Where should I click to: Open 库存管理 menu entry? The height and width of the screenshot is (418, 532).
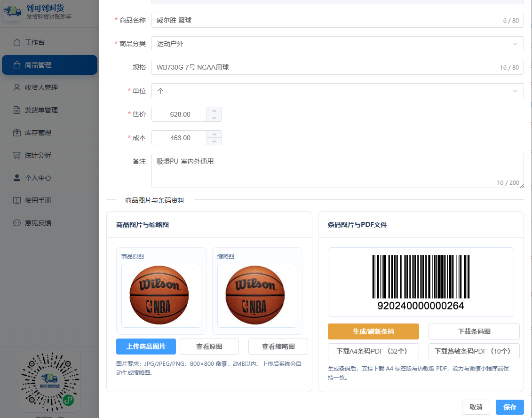pyautogui.click(x=49, y=133)
